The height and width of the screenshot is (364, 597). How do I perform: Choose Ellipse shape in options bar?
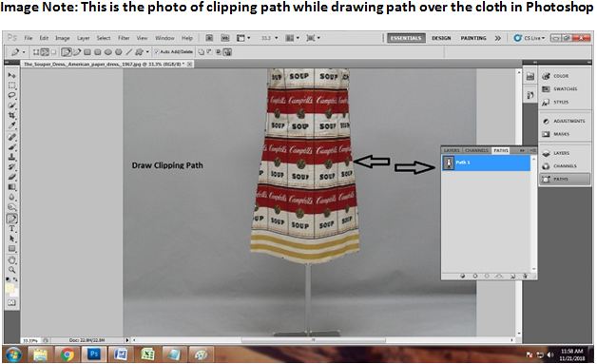108,52
